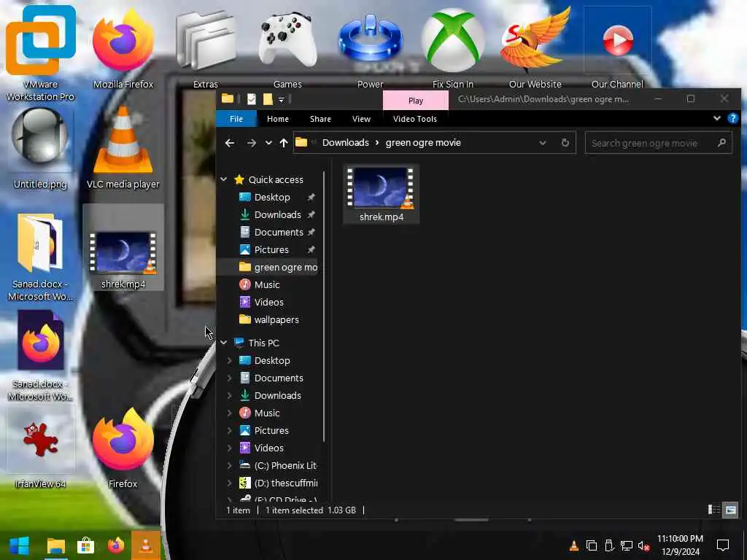The width and height of the screenshot is (747, 560).
Task: Expand the (C:) Phoenix Lite drive node
Action: tap(230, 466)
